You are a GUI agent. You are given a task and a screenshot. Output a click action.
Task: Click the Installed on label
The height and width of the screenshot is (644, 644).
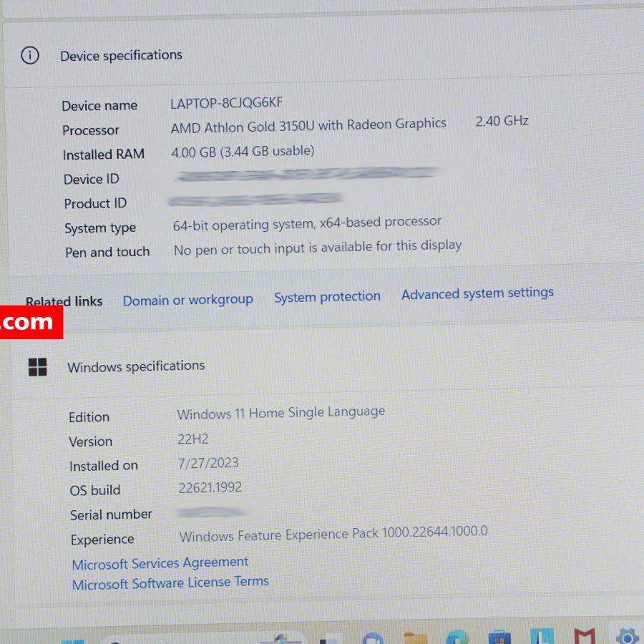pos(104,466)
